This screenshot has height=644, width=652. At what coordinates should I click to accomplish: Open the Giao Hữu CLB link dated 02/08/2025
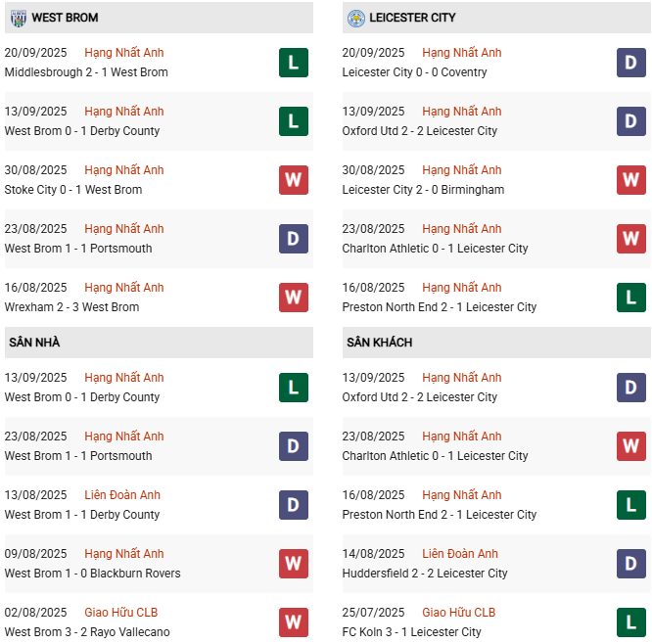(121, 613)
